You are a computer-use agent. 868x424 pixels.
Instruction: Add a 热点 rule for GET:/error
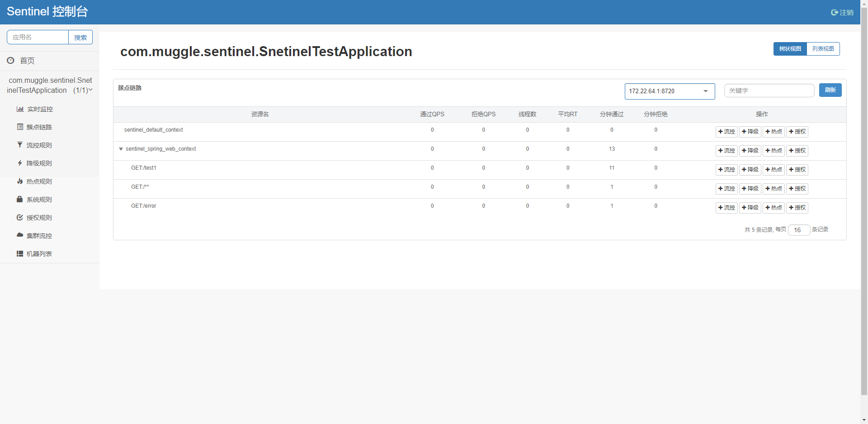coord(774,208)
